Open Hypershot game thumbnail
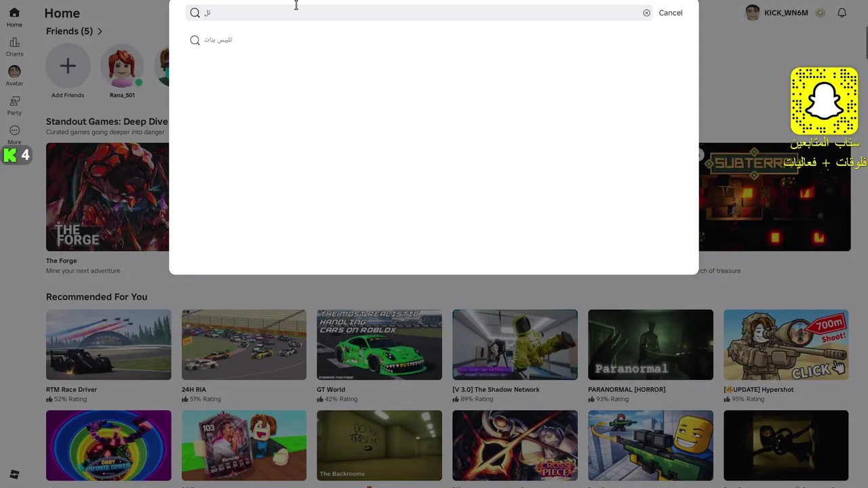Viewport: 868px width, 488px height. 786,345
